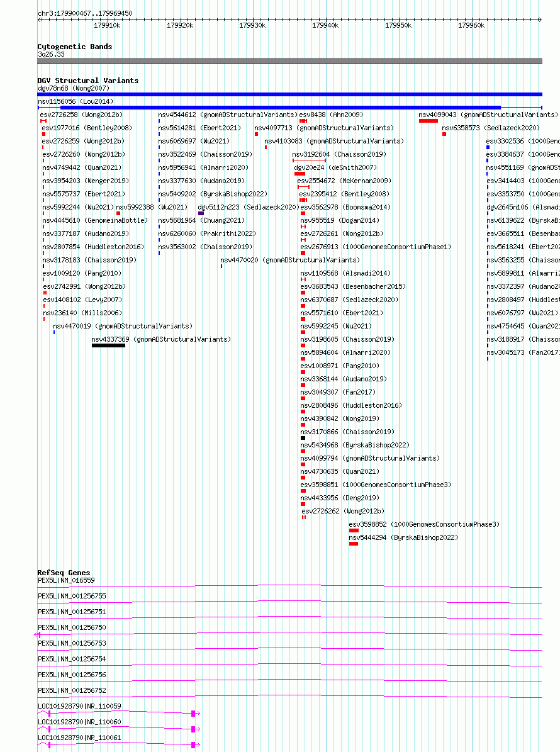Open esv2554672 (McKernan2009) entry
Image resolution: width=560 pixels, height=752 pixels.
point(344,181)
